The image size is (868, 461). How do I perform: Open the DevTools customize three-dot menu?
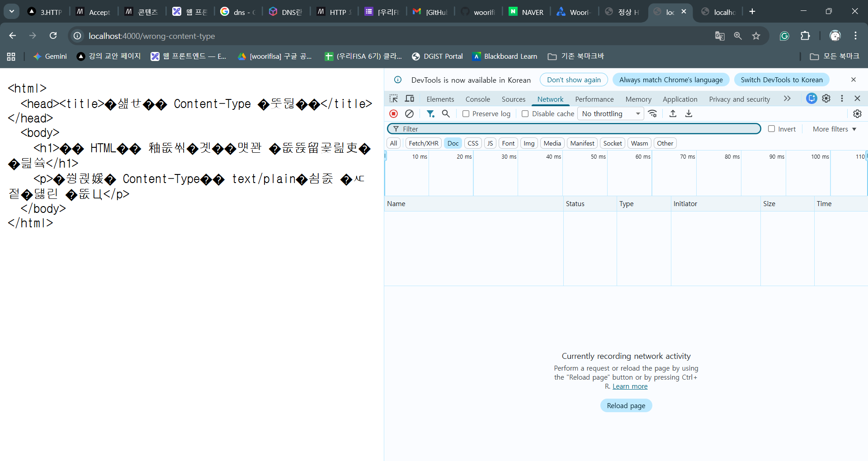[x=842, y=99]
